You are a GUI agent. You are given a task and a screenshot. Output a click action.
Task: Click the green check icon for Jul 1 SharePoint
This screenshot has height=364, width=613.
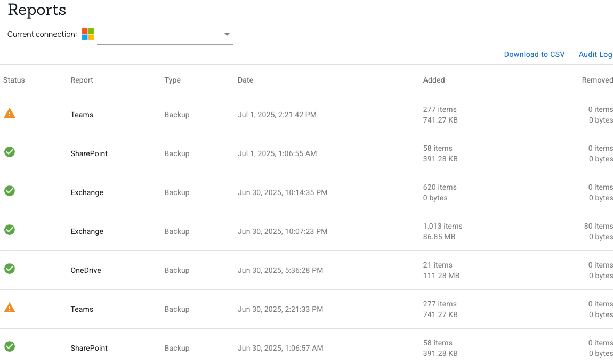tap(10, 152)
